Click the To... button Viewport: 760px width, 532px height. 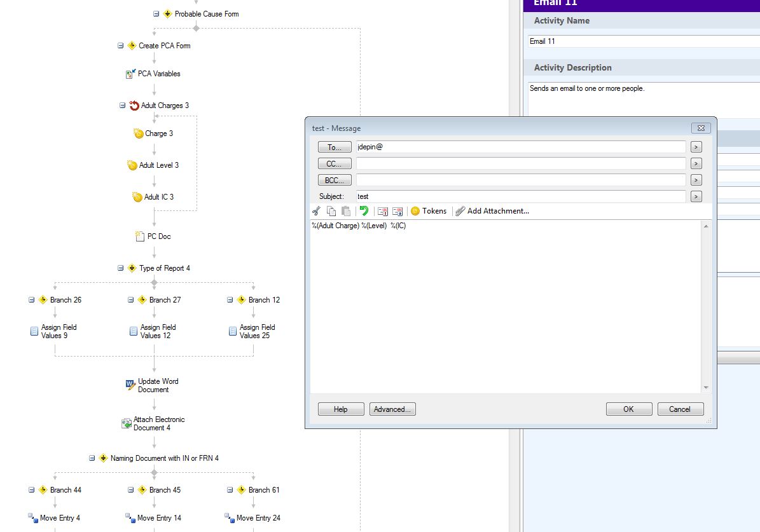pos(335,147)
